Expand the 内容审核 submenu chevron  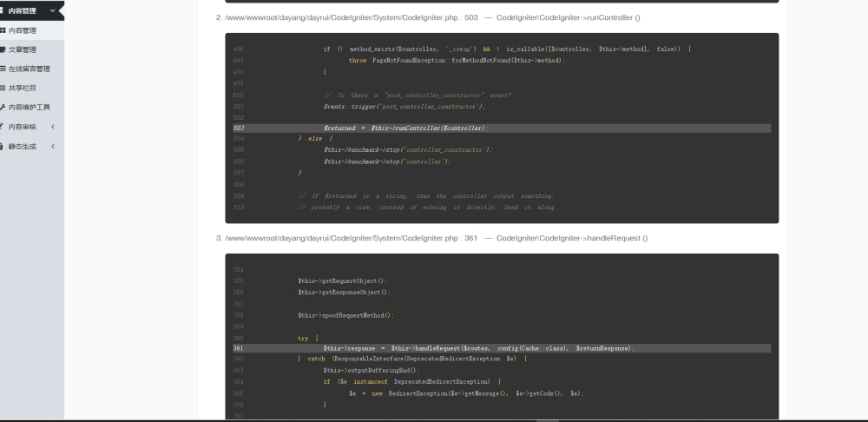coord(53,127)
